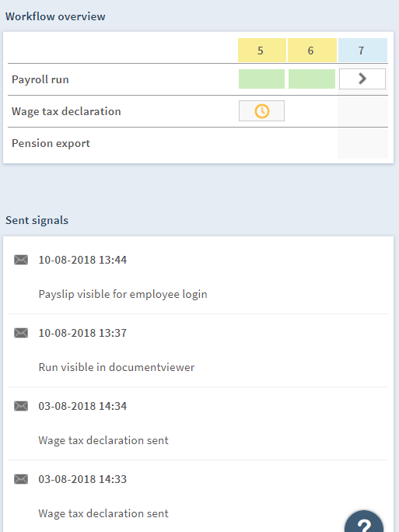The height and width of the screenshot is (532, 399).
Task: Open the Wage tax declaration row label
Action: (66, 111)
